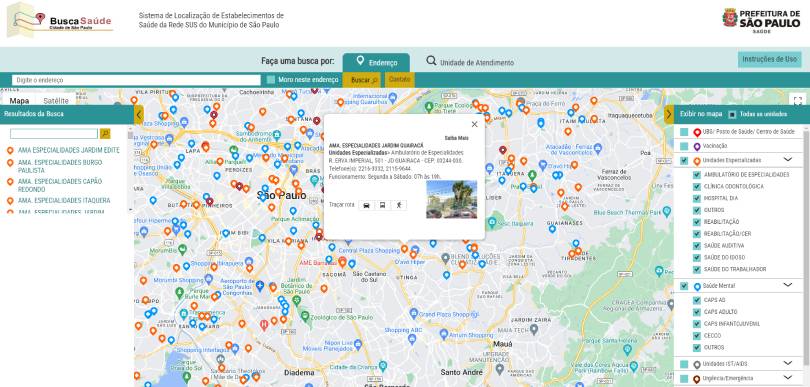Open the Saiba Mais link in popup
The width and height of the screenshot is (810, 387).
456,138
